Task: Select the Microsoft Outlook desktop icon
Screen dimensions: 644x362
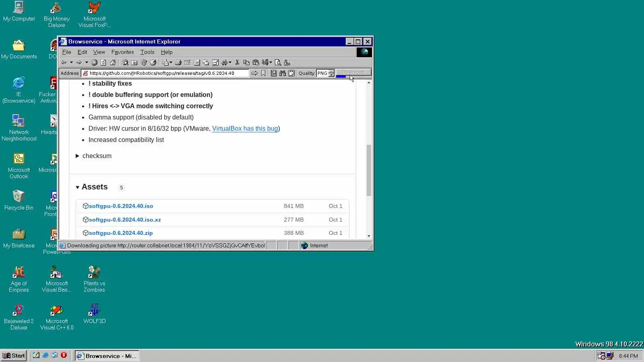Action: [19, 165]
